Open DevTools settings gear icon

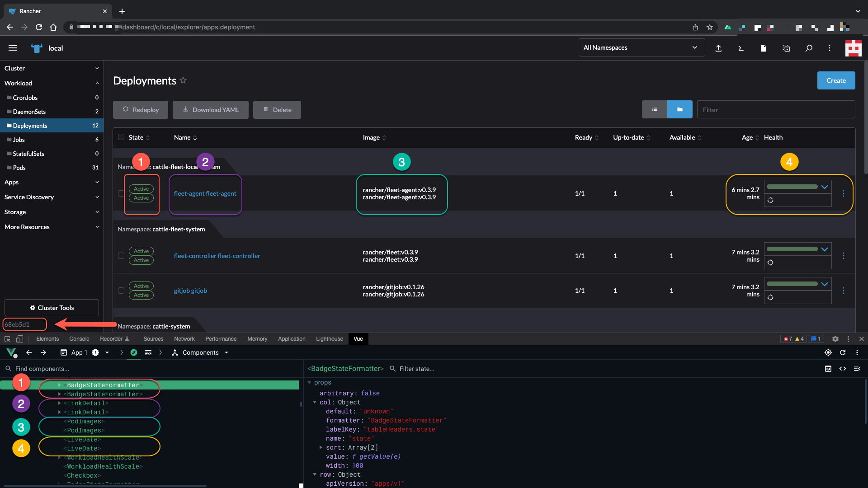836,338
